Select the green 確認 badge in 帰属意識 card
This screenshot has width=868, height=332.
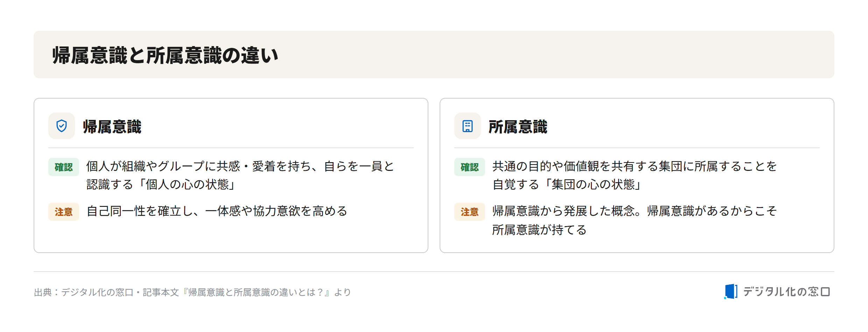(x=64, y=167)
